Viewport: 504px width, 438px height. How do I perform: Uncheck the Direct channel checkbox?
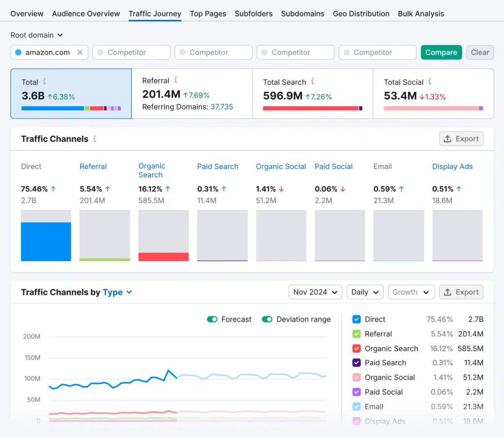(357, 319)
